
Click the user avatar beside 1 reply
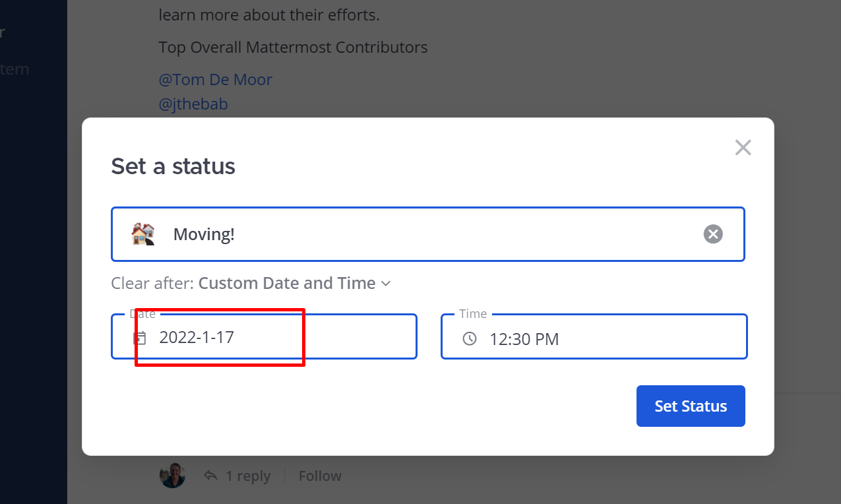coord(172,476)
